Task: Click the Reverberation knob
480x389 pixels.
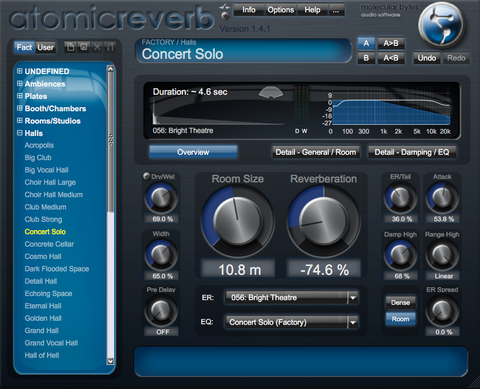Action: [x=323, y=221]
